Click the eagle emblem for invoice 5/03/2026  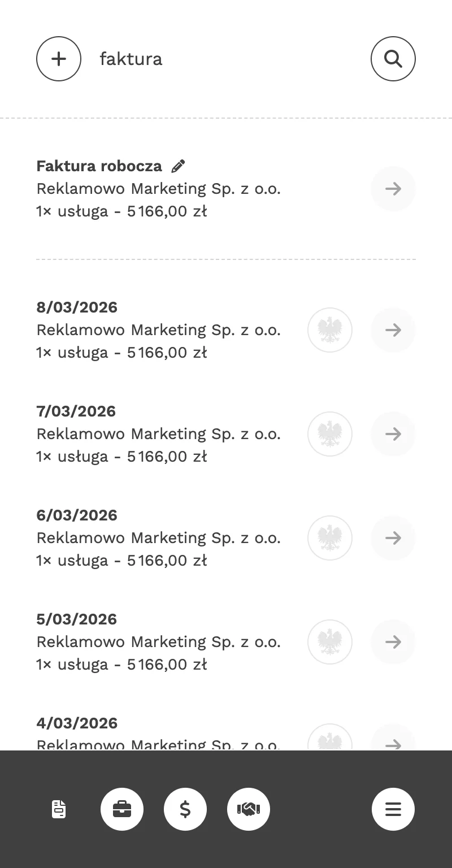point(330,642)
